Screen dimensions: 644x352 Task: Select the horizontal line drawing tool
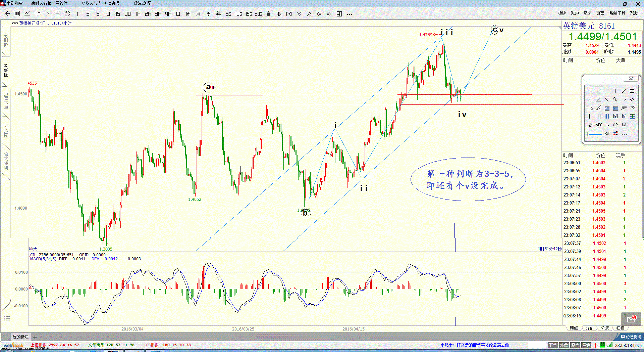(607, 91)
